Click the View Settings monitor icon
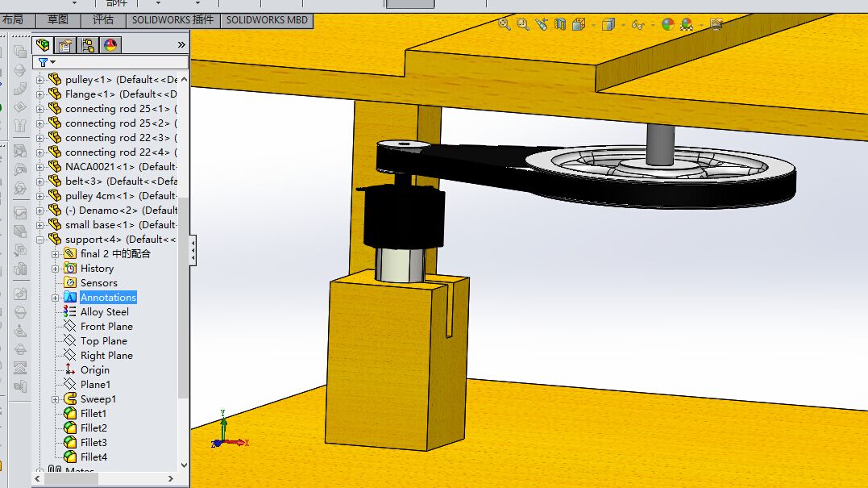Viewport: 868px width, 488px height. point(716,24)
